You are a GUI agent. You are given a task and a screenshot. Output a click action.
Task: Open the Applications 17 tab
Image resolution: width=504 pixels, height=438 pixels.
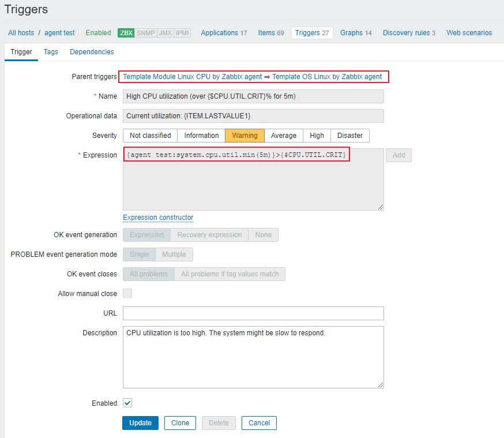(224, 33)
